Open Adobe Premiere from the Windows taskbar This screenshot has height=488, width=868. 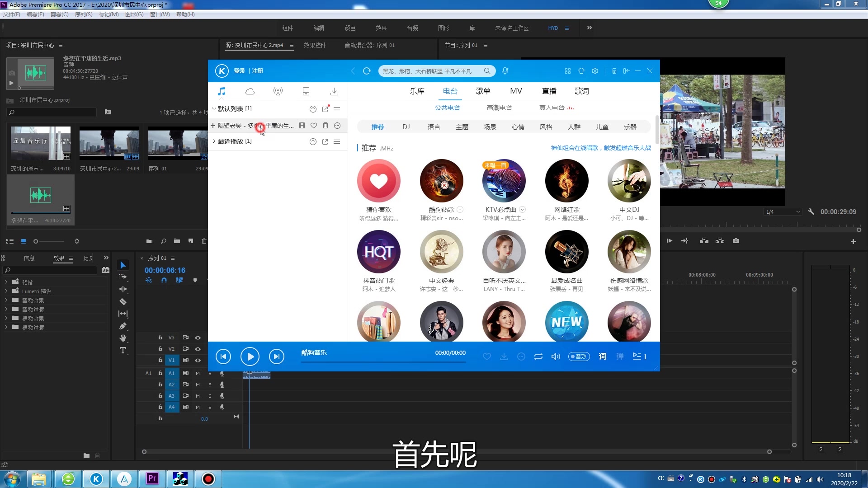152,479
